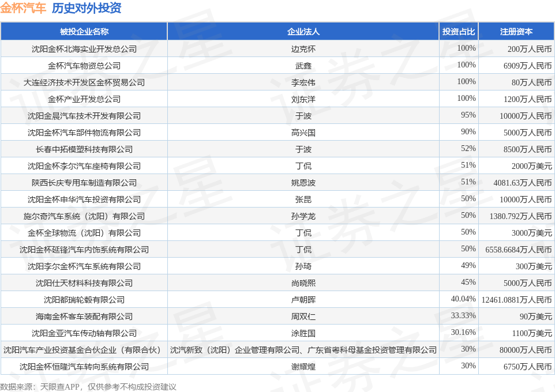Click the 49% investment ratio
555x392 pixels.
(468, 265)
